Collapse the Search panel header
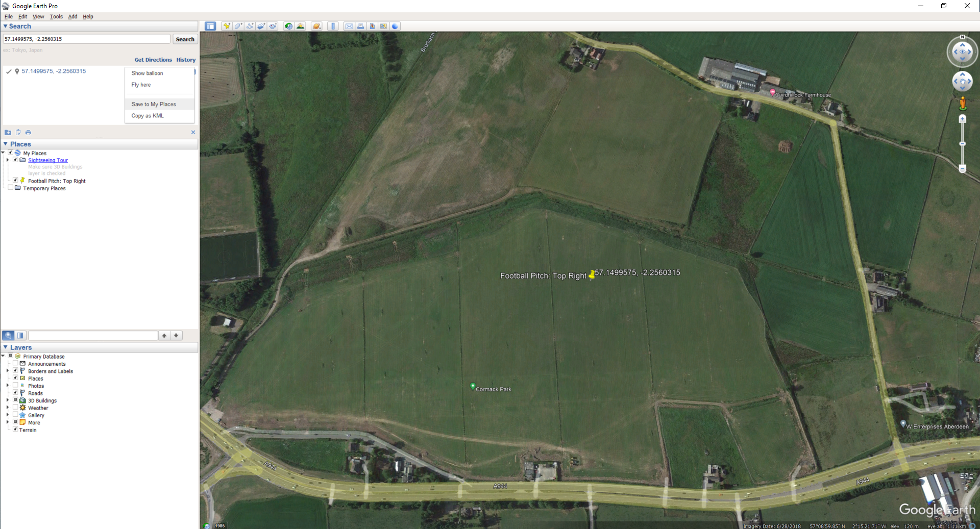The width and height of the screenshot is (980, 529). click(x=100, y=26)
